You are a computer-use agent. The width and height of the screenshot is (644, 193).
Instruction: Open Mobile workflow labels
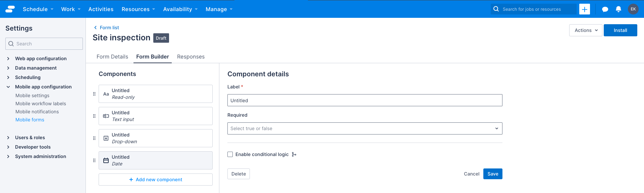click(41, 104)
